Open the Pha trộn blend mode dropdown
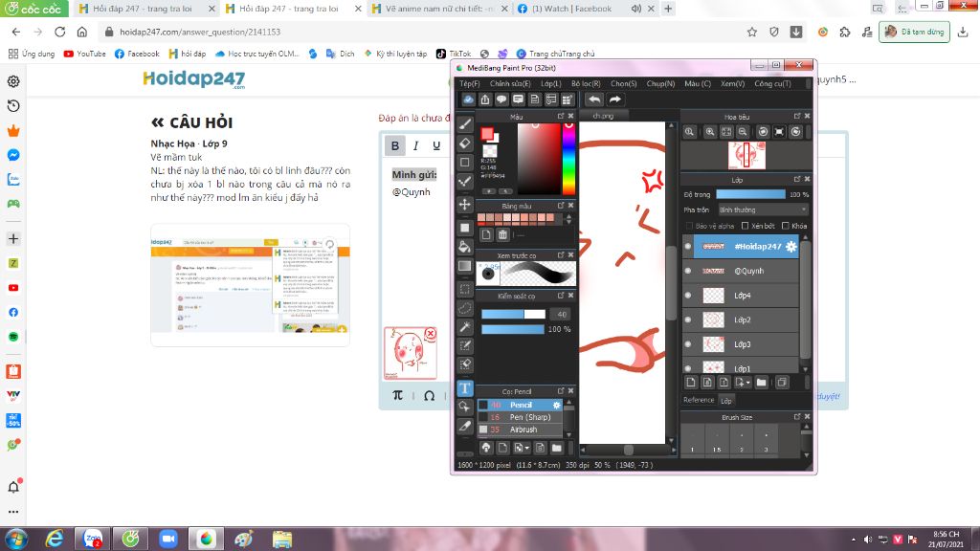 pyautogui.click(x=763, y=209)
